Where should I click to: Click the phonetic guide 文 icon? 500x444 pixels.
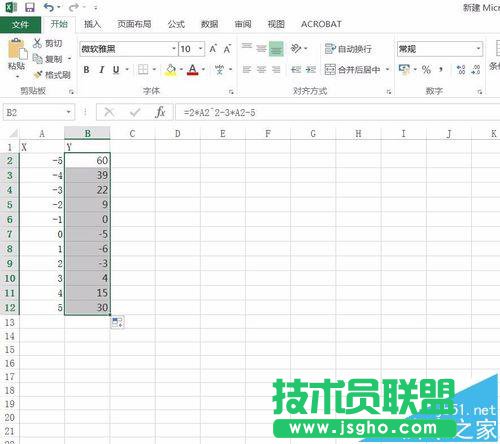click(x=219, y=70)
